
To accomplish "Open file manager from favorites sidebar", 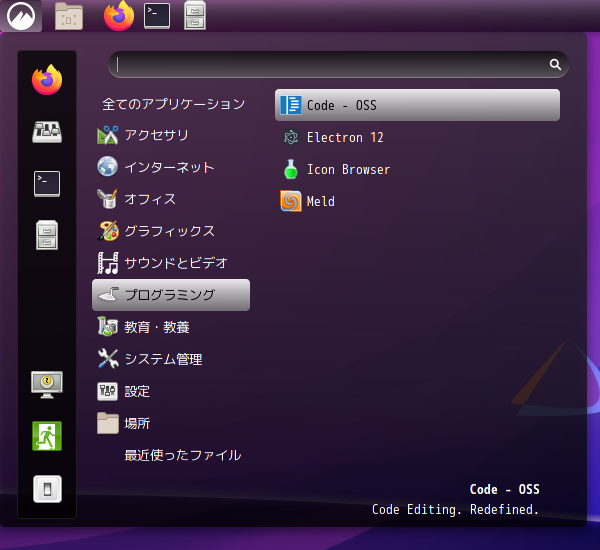I will 47,235.
